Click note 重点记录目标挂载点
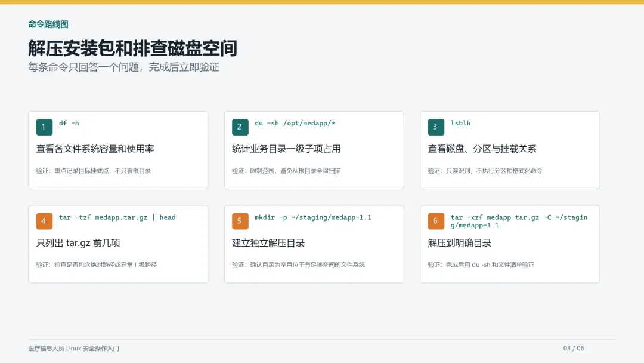Image resolution: width=644 pixels, height=363 pixels. tap(94, 171)
